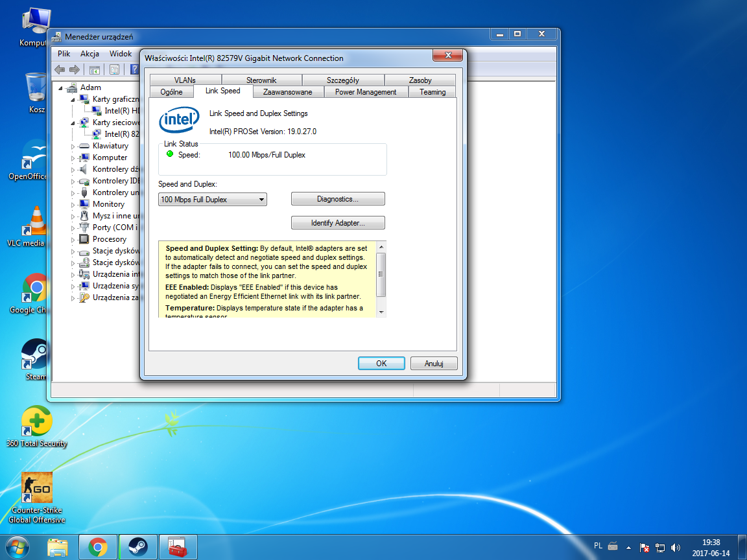
Task: Switch to the Zaawansowane tab
Action: 287,92
